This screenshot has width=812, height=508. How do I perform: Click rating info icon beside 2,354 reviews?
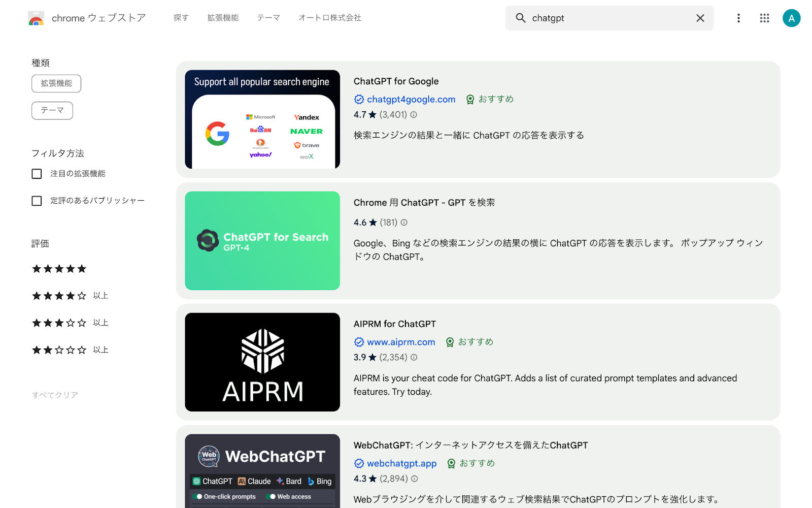[414, 358]
